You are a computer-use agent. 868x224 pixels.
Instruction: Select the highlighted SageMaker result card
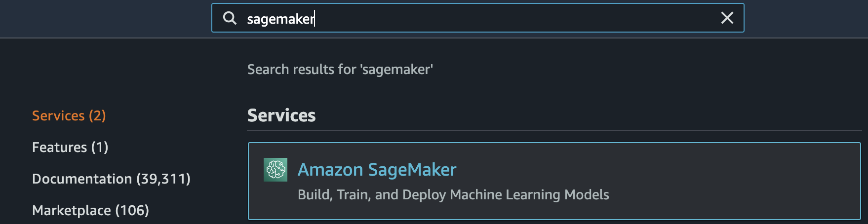554,181
